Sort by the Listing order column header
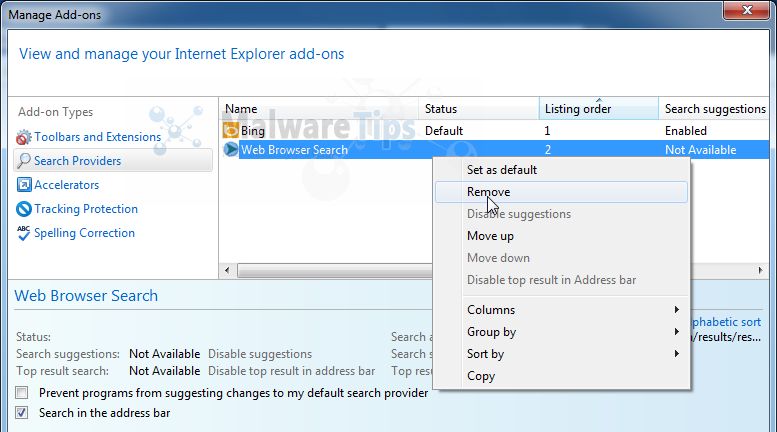This screenshot has width=777, height=432. 599,108
